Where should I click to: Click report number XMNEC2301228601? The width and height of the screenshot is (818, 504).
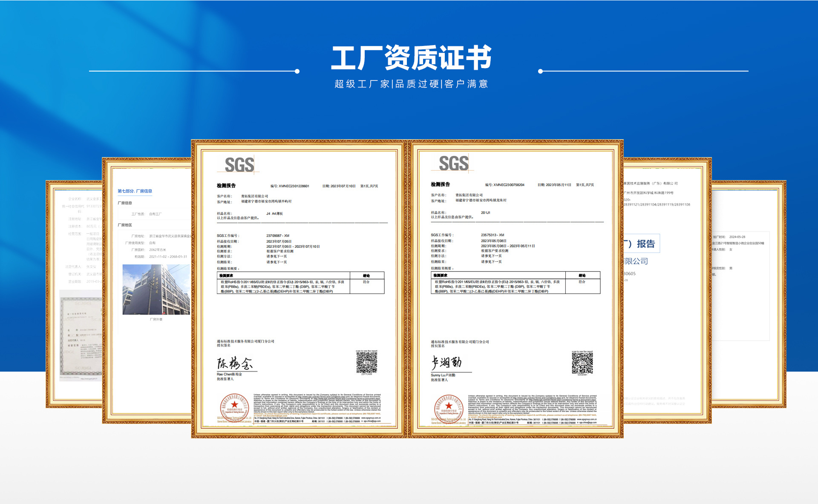pyautogui.click(x=294, y=186)
